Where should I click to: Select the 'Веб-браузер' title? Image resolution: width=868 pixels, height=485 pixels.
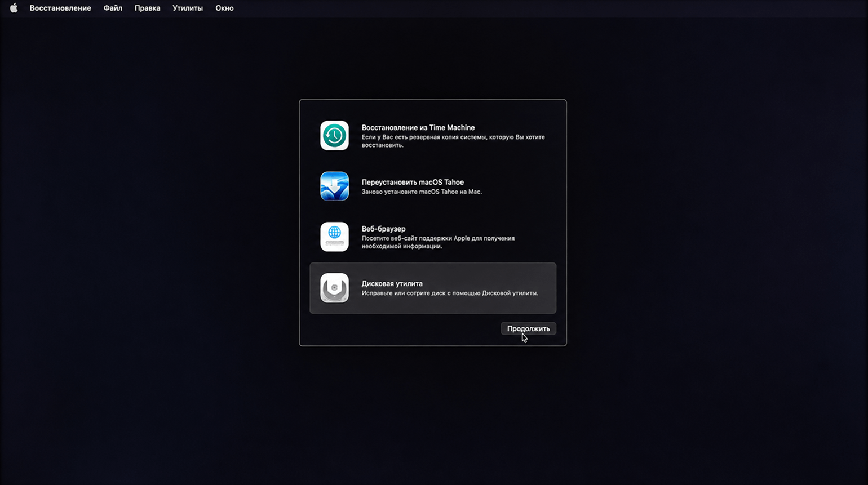pos(383,229)
